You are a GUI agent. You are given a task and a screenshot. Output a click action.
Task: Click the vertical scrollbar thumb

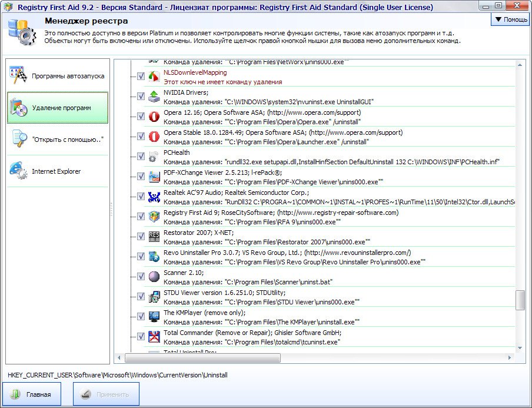(520, 300)
